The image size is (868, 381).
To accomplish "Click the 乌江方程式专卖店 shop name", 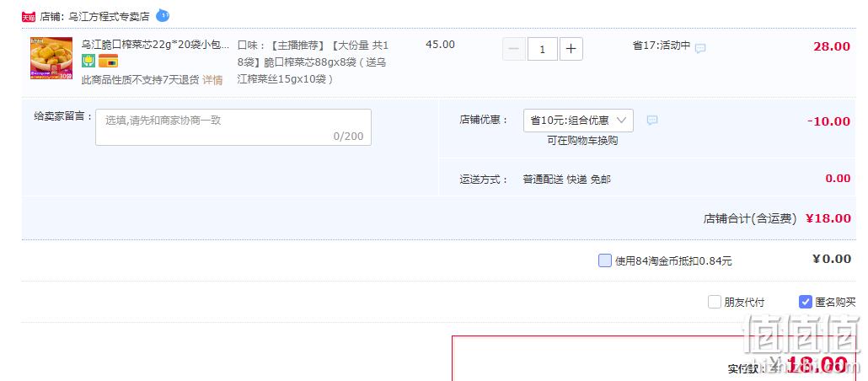I will pyautogui.click(x=109, y=17).
